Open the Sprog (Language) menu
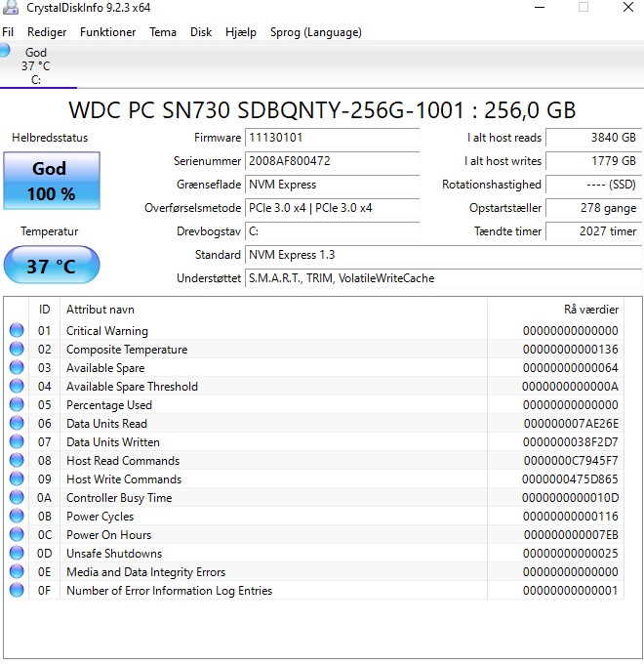Screen dimensions: 644x665 point(316,32)
